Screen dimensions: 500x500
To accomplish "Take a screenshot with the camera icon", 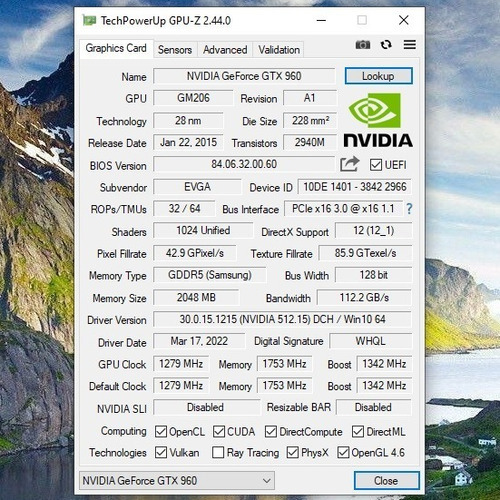I will [x=363, y=45].
